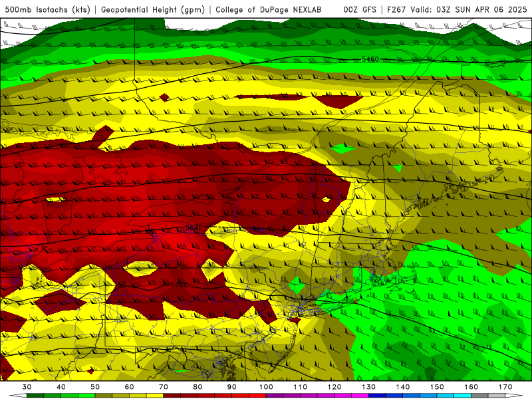
Task: Click the 'F267' forecast hour label
Action: pyautogui.click(x=397, y=9)
